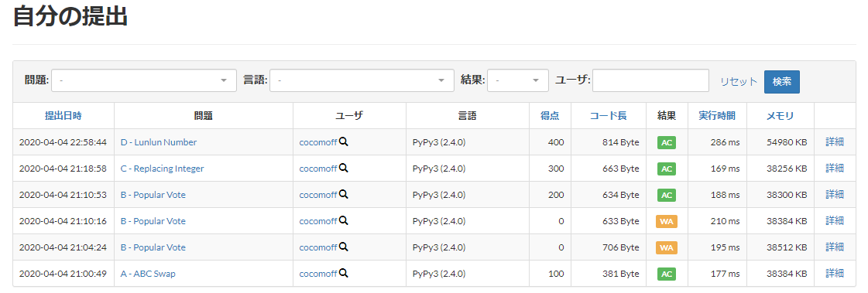The width and height of the screenshot is (868, 293).
Task: Sort by 実行時間 column header
Action: [717, 115]
